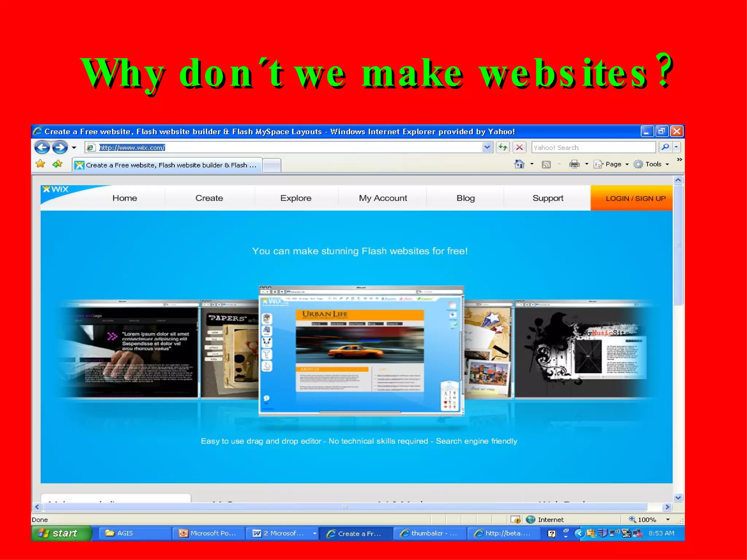Open the Tools menu with gear icon
Image resolution: width=747 pixels, height=560 pixels.
click(651, 164)
